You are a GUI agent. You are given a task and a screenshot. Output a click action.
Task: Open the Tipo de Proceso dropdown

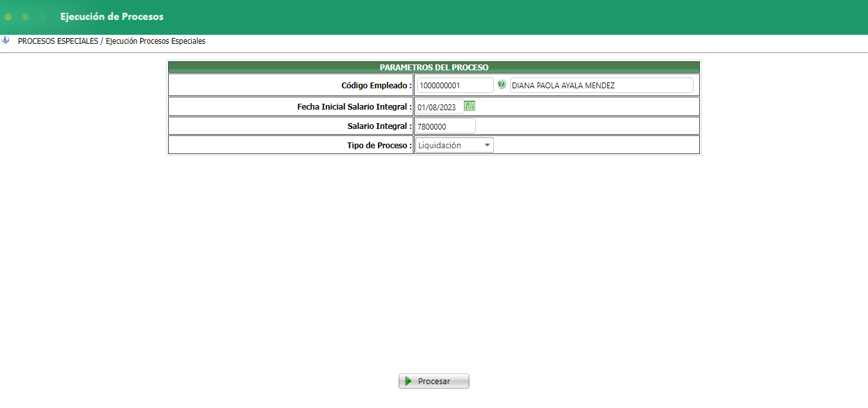[x=454, y=145]
